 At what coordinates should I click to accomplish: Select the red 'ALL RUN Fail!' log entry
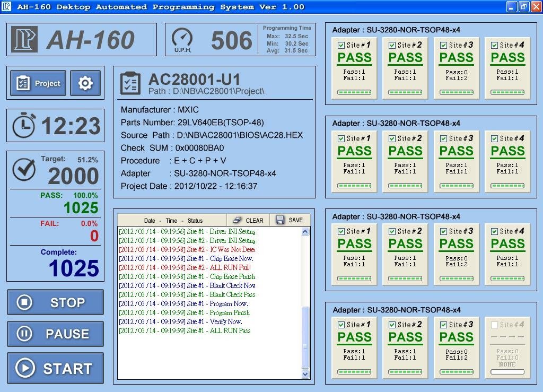point(185,267)
